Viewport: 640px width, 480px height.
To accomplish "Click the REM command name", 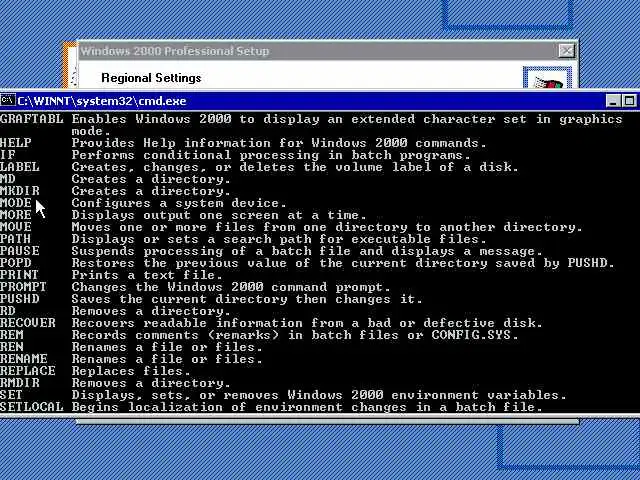I will pos(11,335).
